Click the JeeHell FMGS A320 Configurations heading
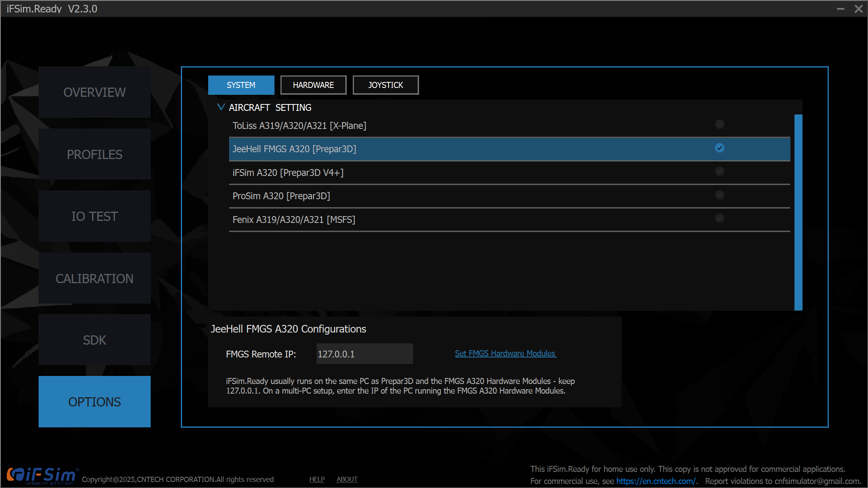The height and width of the screenshot is (488, 868). click(289, 329)
